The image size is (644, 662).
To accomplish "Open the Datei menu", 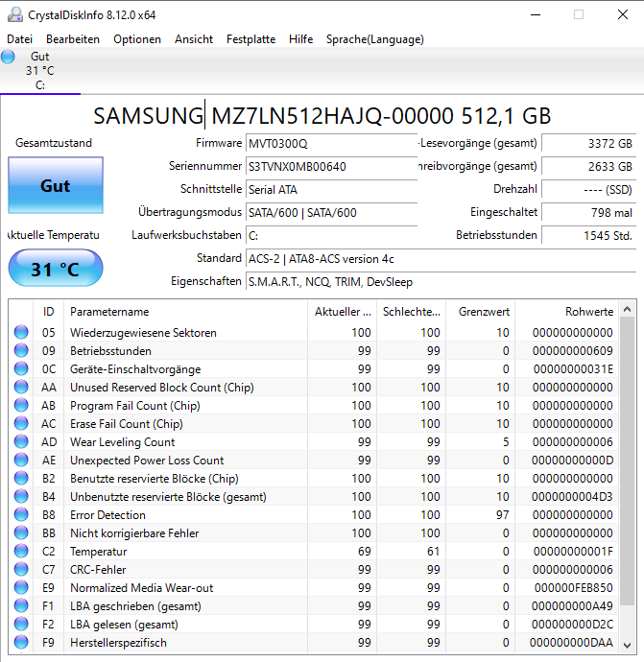I will tap(19, 39).
